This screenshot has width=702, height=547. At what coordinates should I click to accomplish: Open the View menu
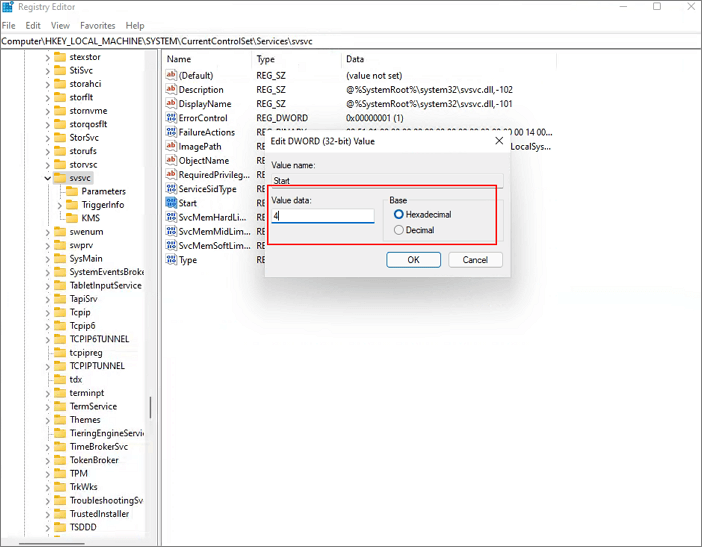[60, 26]
